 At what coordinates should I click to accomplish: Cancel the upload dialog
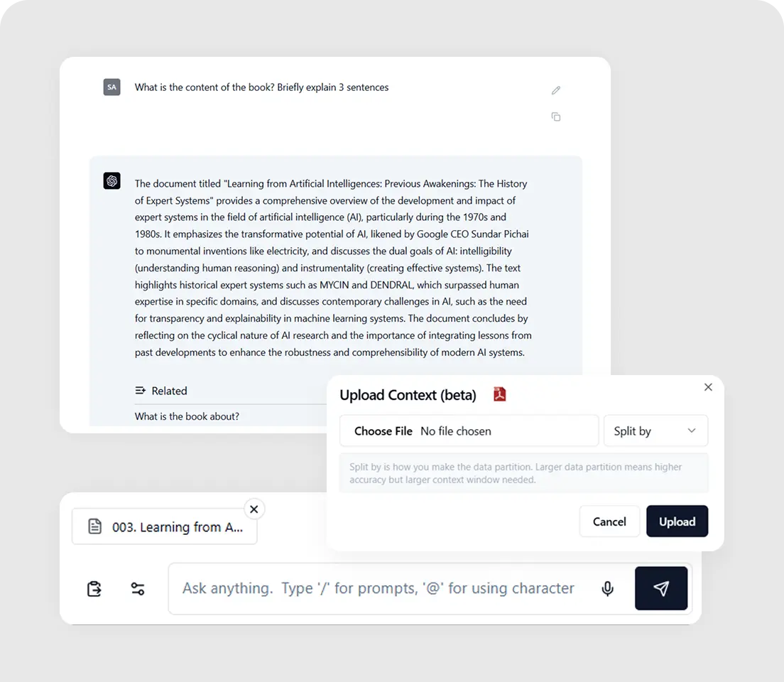pos(609,521)
